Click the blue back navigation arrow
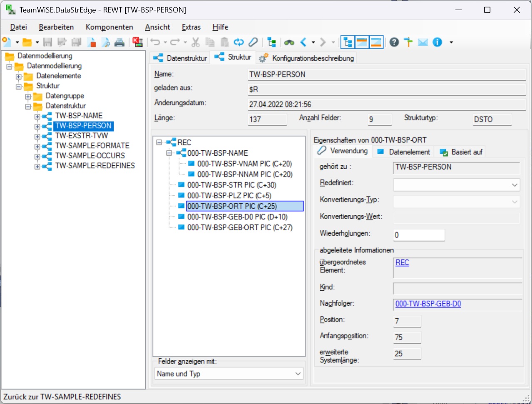532x404 pixels. tap(303, 42)
